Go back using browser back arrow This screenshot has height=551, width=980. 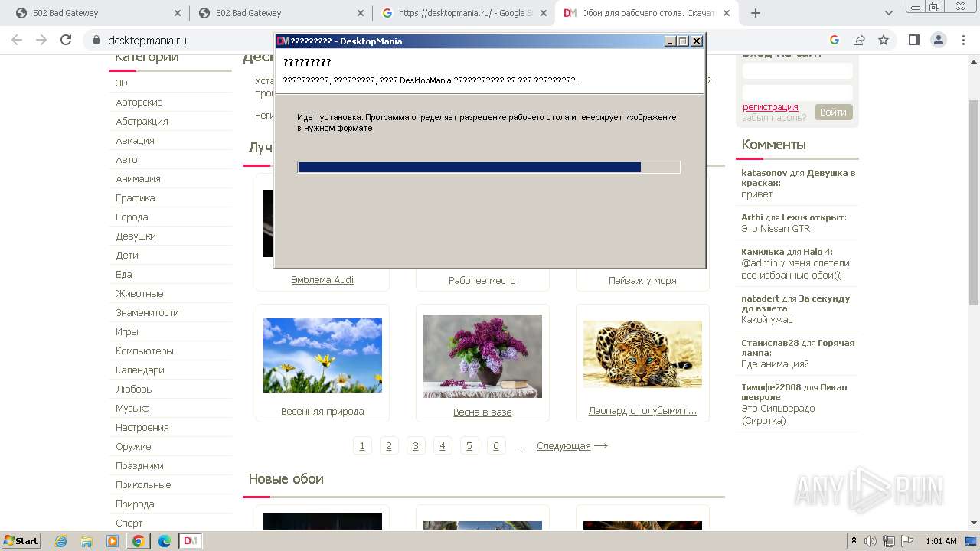tap(17, 40)
